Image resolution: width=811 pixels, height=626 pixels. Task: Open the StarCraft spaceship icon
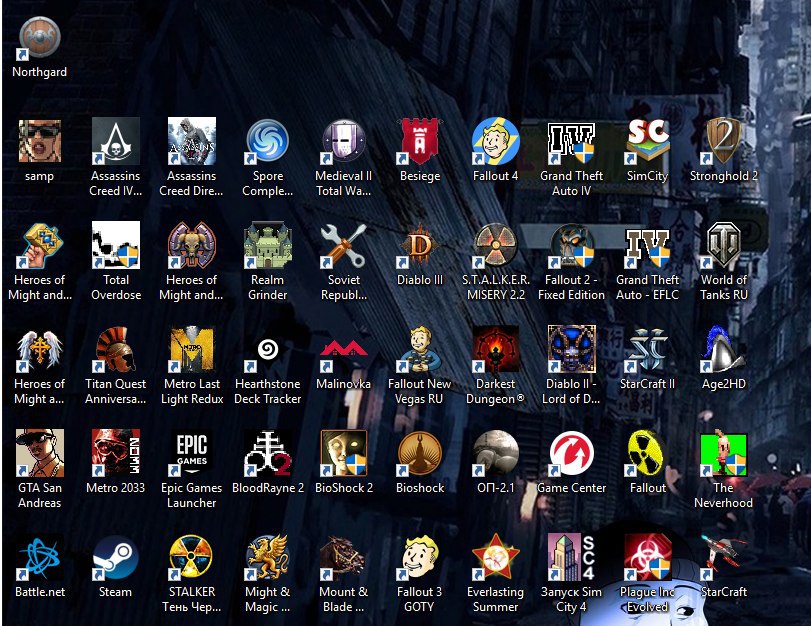tap(724, 557)
